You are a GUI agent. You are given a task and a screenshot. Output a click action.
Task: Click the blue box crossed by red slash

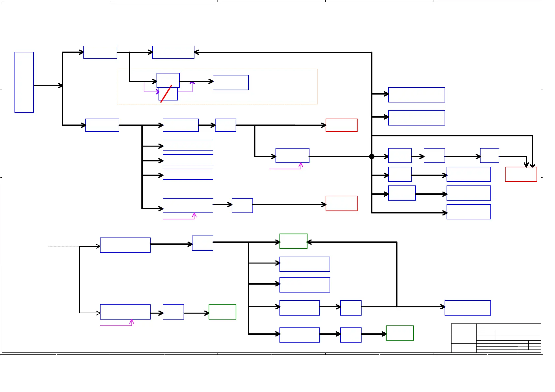tap(168, 94)
